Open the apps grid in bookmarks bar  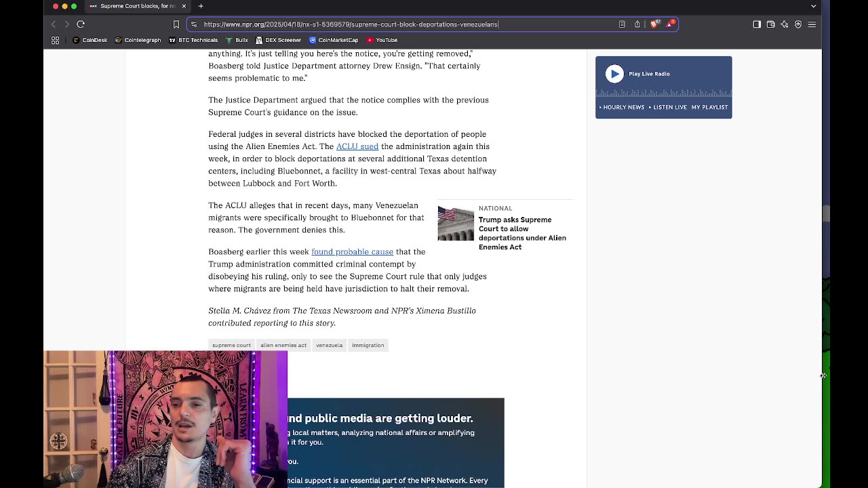coord(56,40)
